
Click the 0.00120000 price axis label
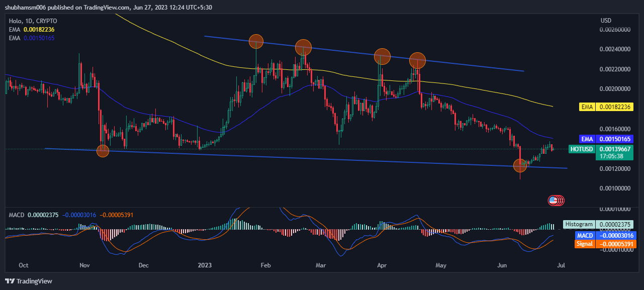point(615,168)
